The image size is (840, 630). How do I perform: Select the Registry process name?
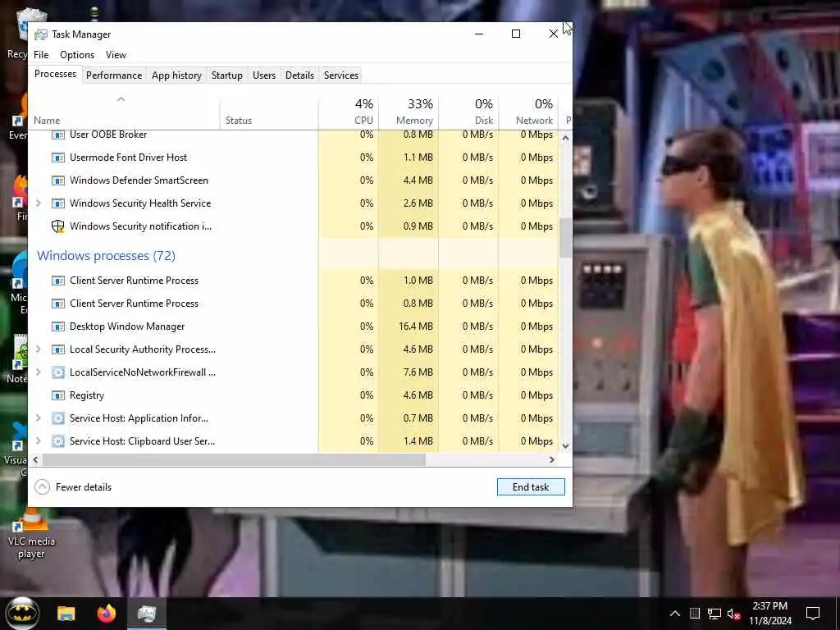coord(87,395)
